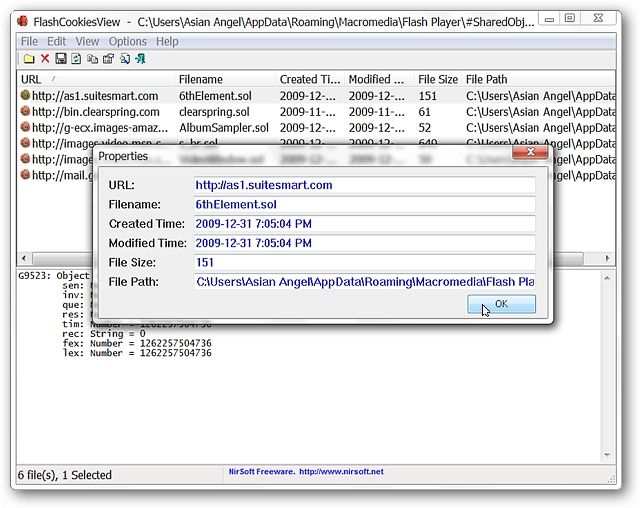This screenshot has height=508, width=640.
Task: Click the left arrow of horizontal scrollbar
Action: coord(24,258)
